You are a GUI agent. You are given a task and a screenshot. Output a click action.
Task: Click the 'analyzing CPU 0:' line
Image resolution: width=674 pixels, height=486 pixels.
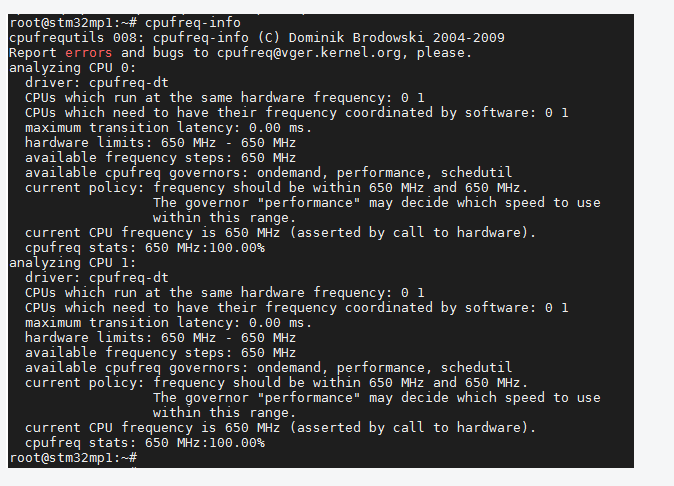click(x=72, y=67)
